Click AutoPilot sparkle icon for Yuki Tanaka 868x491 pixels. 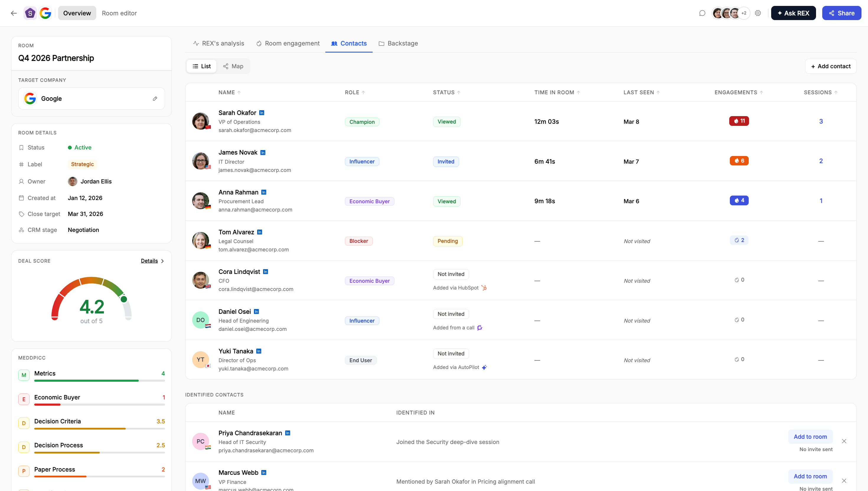(484, 367)
